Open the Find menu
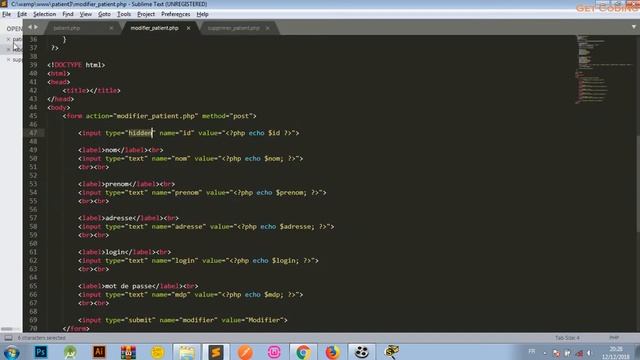 [x=68, y=14]
